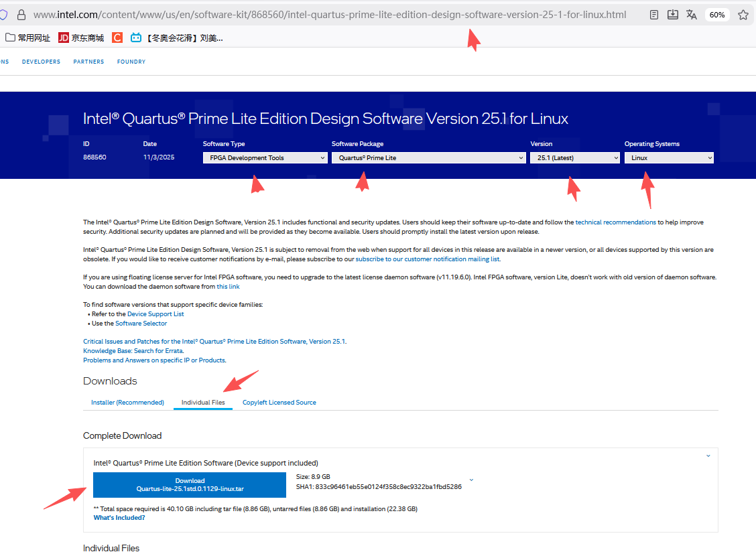This screenshot has height=554, width=756.
Task: Open the Version 25.1 (Latest) dropdown
Action: tap(575, 158)
